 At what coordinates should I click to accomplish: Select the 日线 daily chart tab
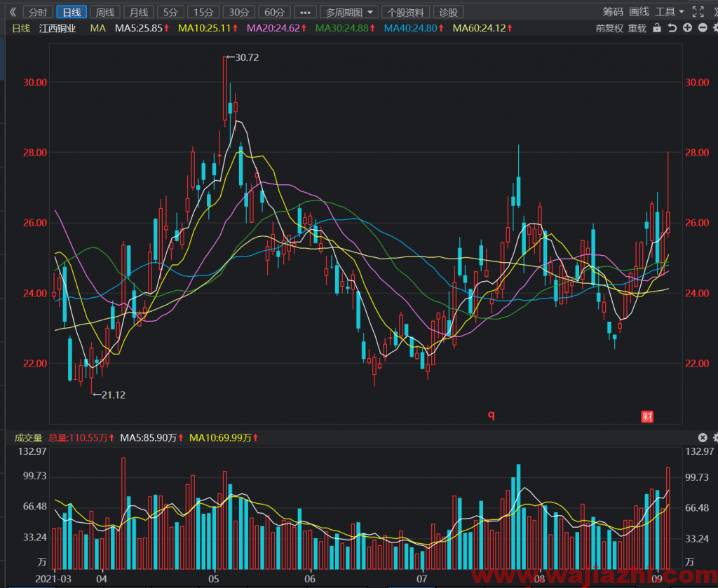[x=72, y=13]
